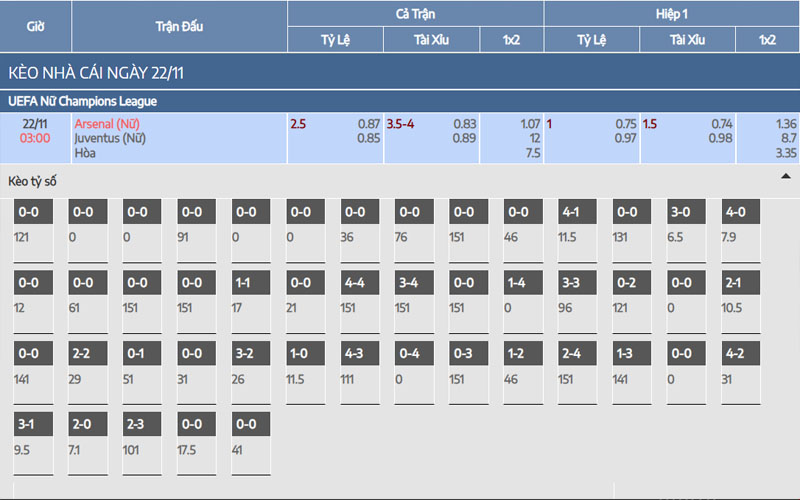Choose full-match Tài Xỉu odds 0.83
800x500 pixels.
point(464,123)
